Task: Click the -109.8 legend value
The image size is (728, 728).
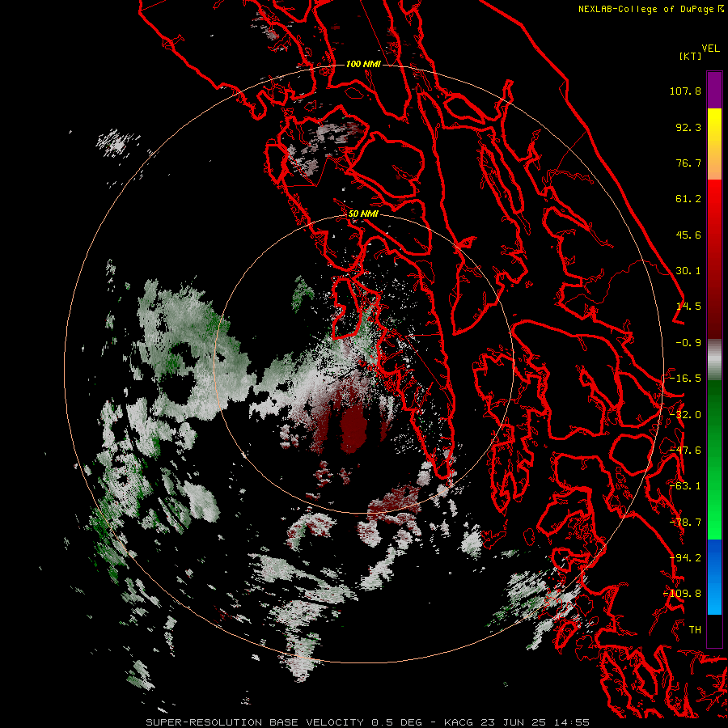Action: (683, 594)
